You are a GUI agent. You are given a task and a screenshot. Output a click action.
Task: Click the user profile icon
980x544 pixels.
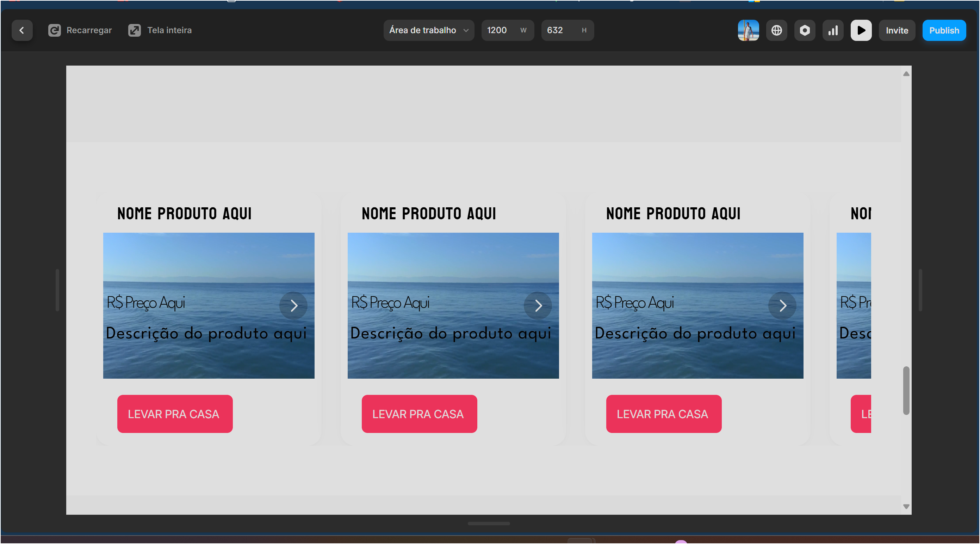pyautogui.click(x=749, y=30)
